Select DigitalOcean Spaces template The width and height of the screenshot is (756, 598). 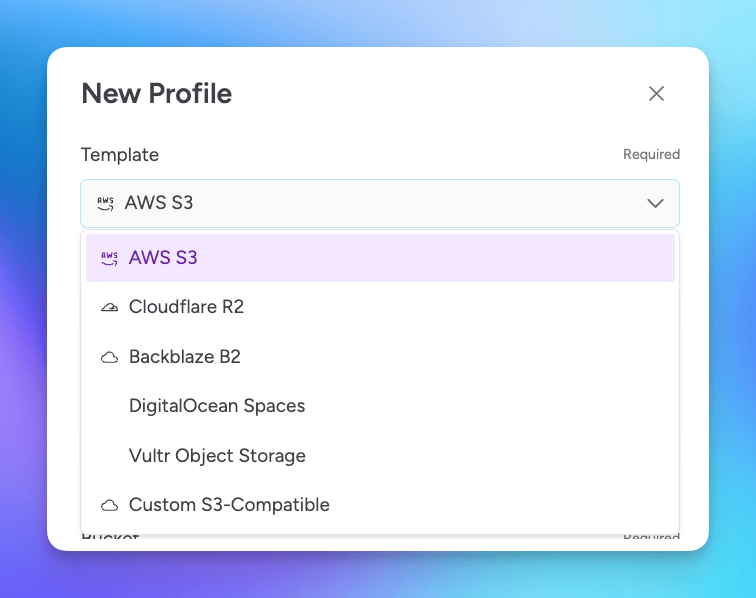coord(380,406)
